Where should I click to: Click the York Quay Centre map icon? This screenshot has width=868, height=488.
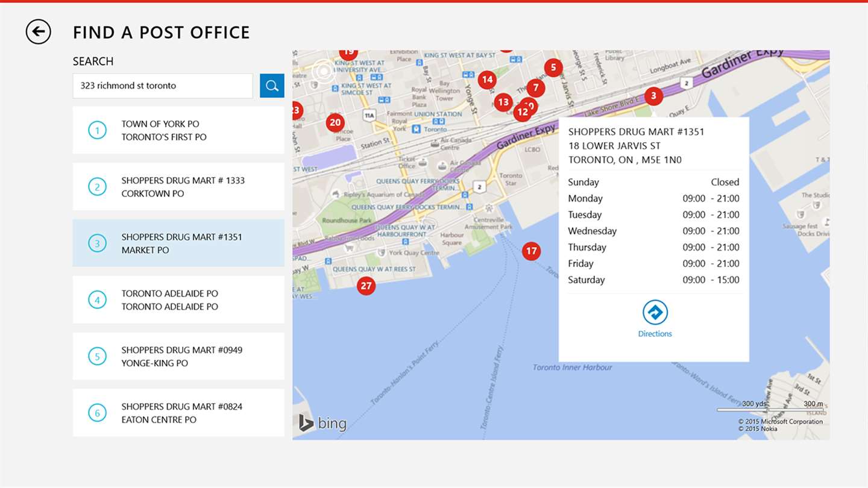(380, 252)
